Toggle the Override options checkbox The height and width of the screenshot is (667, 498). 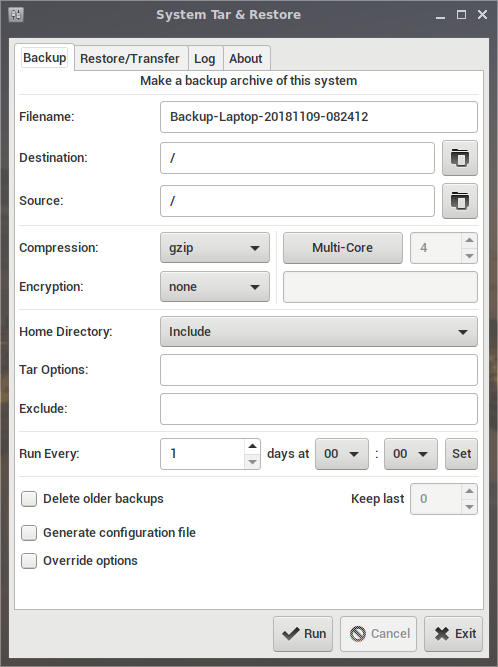[x=29, y=561]
